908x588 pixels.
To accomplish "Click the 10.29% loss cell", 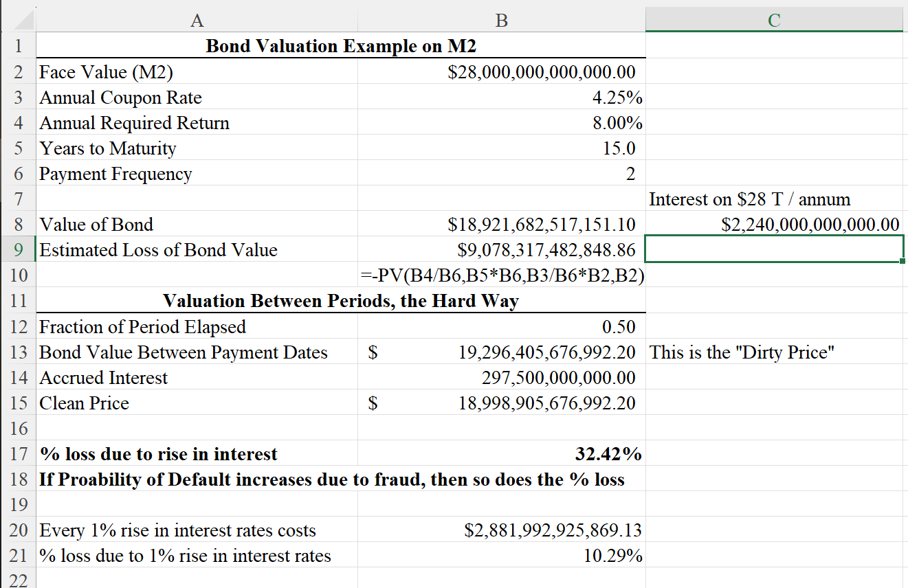I will coord(612,556).
